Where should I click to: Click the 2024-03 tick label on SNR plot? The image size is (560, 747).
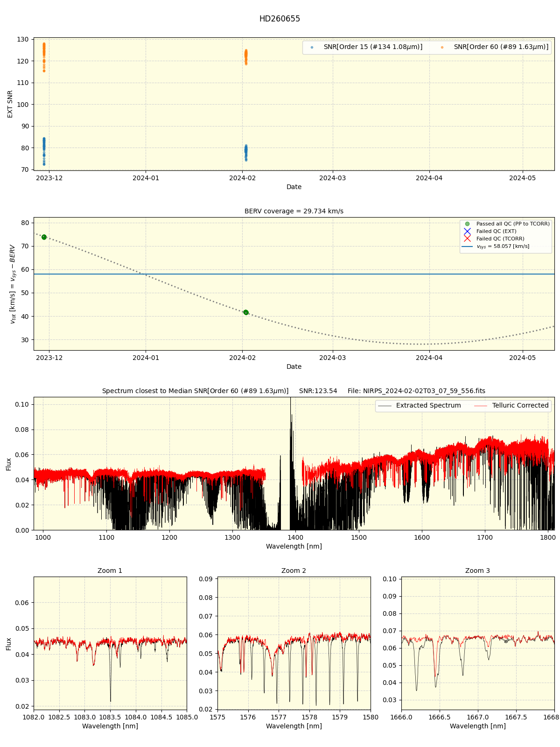333,178
